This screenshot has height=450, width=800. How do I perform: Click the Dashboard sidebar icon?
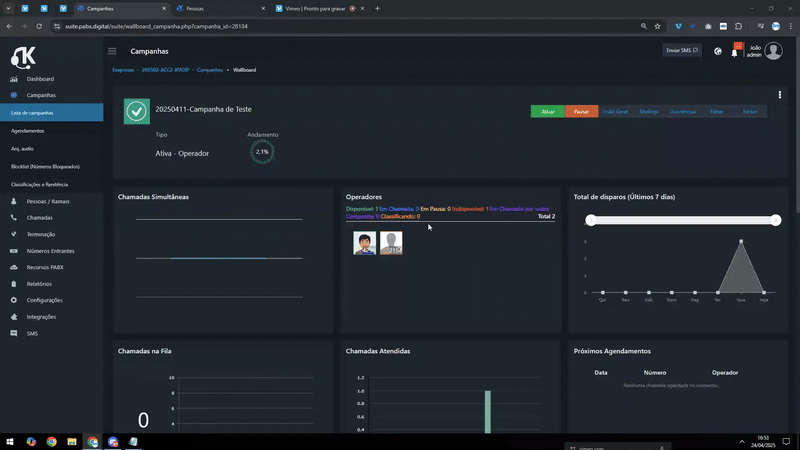[14, 79]
